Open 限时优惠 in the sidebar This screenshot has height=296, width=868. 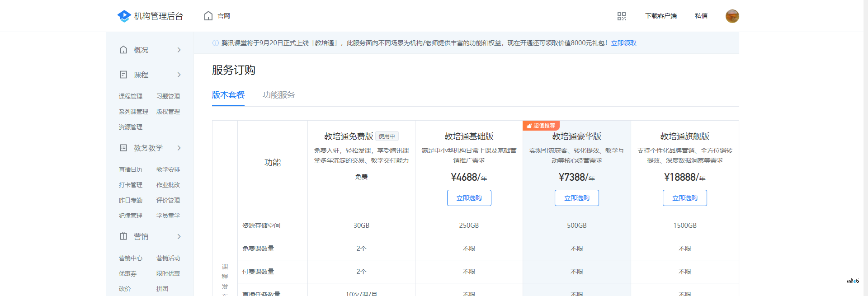tap(168, 273)
